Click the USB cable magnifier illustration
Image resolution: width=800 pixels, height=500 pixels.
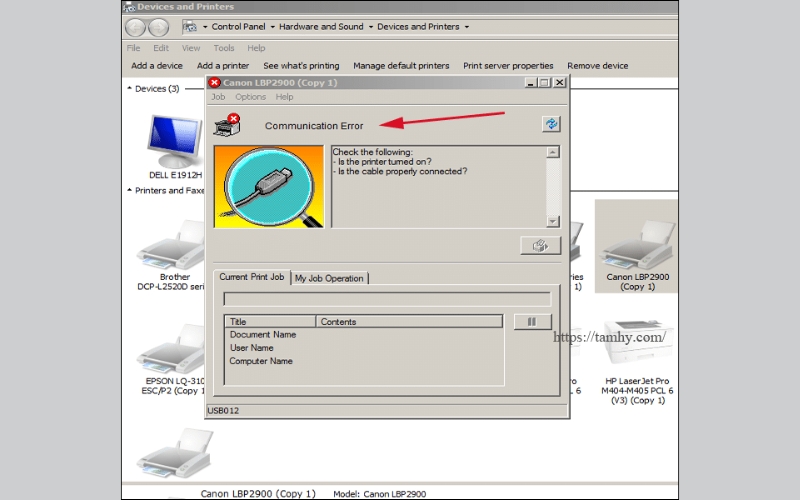click(269, 186)
